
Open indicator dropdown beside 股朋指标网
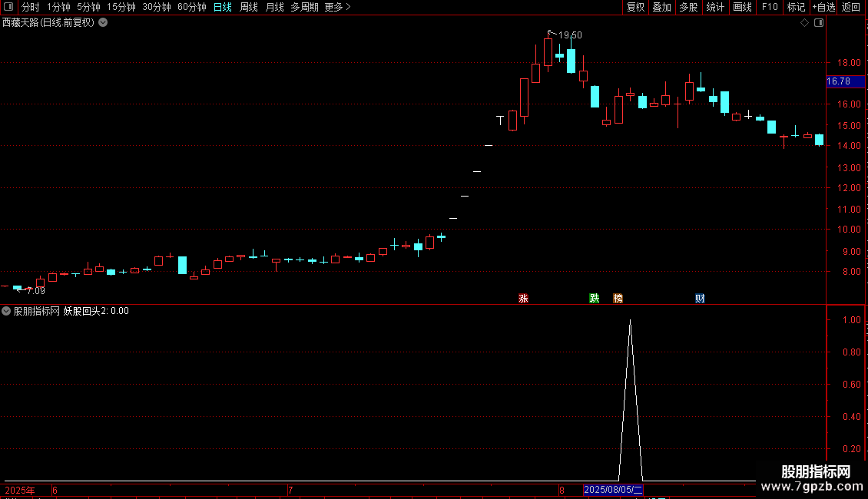[6, 311]
